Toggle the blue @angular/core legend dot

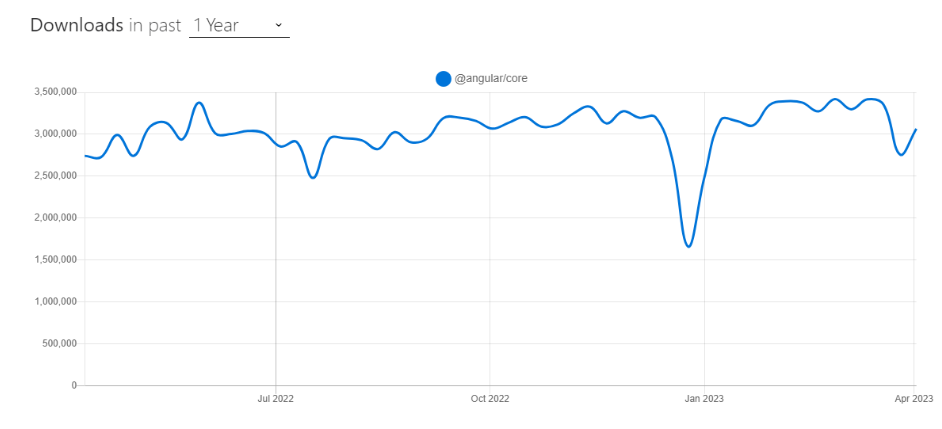coord(443,79)
